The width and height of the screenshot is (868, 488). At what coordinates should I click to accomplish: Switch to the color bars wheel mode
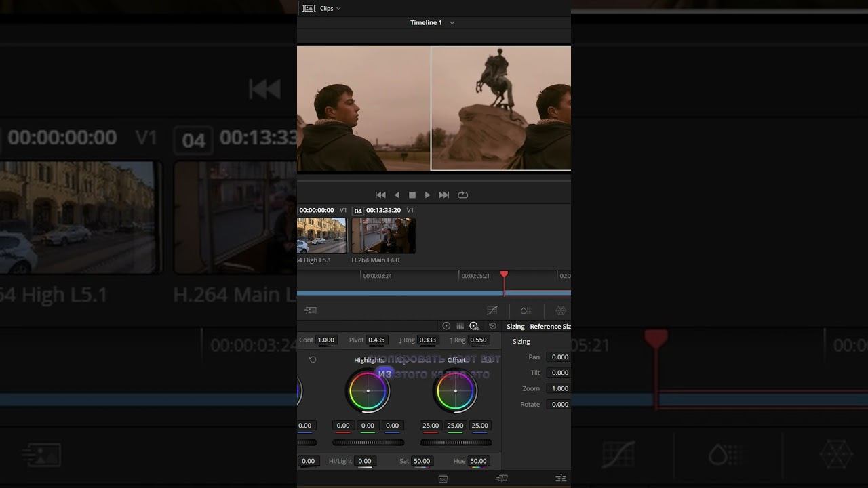460,326
